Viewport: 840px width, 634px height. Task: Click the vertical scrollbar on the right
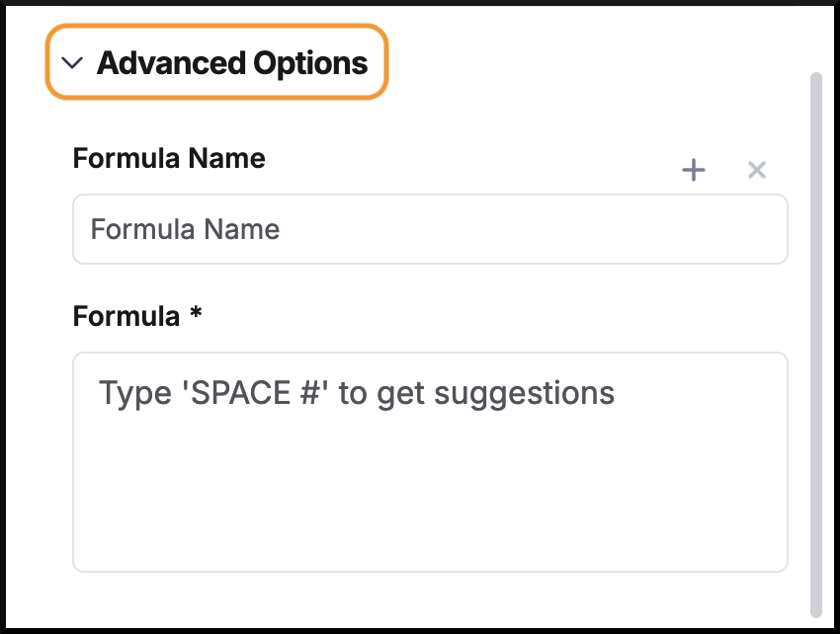816,345
